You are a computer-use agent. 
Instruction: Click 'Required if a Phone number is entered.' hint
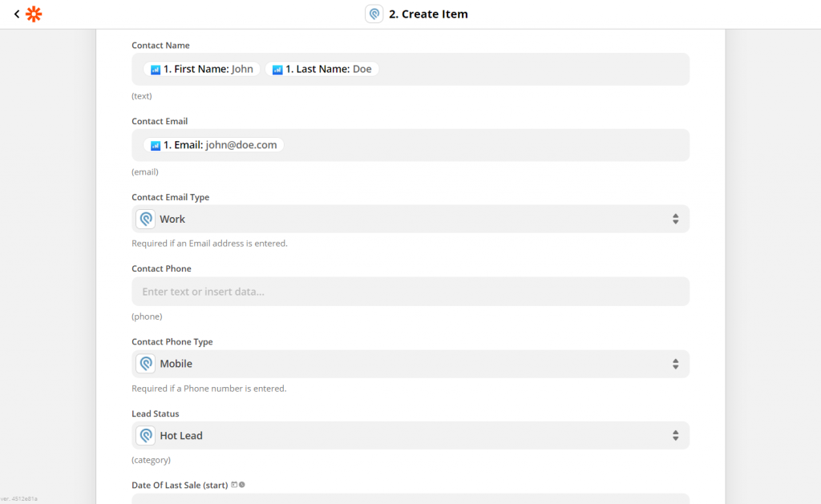click(209, 389)
